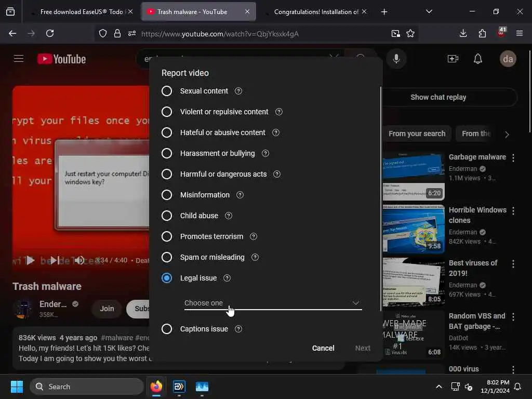The width and height of the screenshot is (532, 399).
Task: Go to YouTube home via logo
Action: tap(61, 59)
